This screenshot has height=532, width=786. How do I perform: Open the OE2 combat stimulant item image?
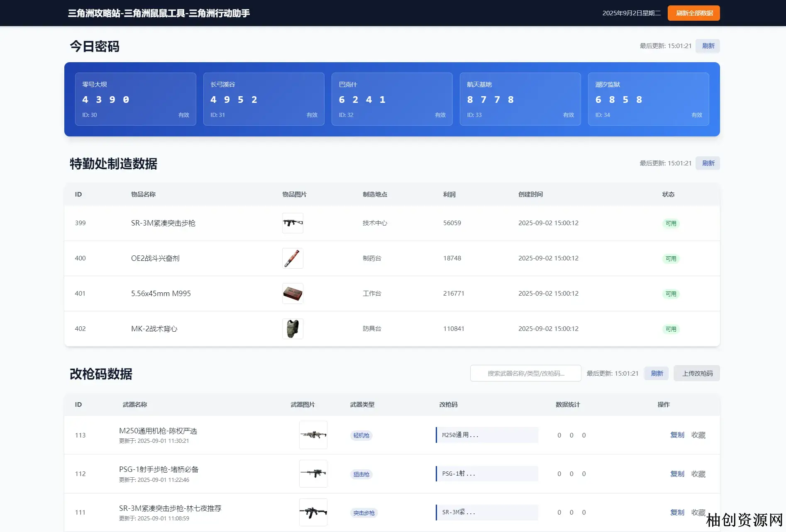pos(293,258)
